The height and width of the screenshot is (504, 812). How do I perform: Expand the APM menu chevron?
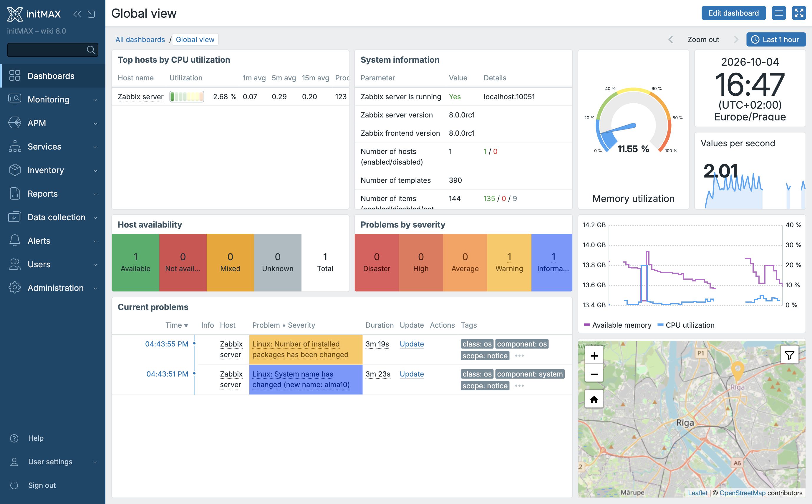point(95,123)
